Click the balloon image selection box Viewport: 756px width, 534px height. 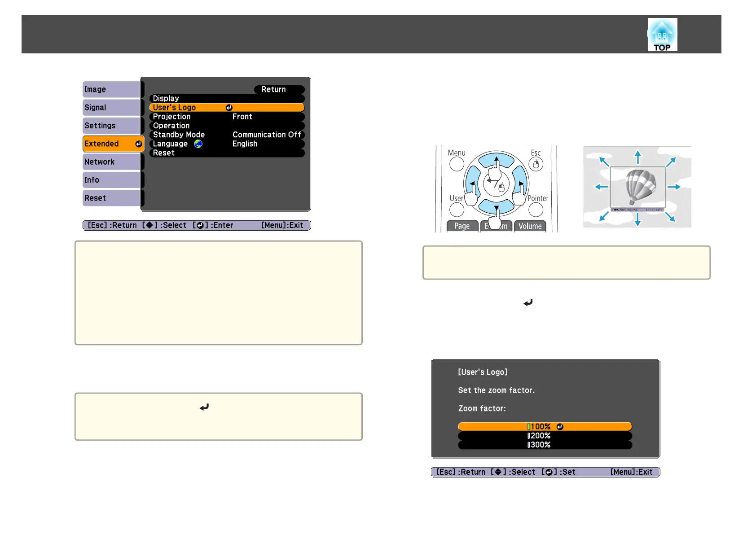(x=637, y=187)
